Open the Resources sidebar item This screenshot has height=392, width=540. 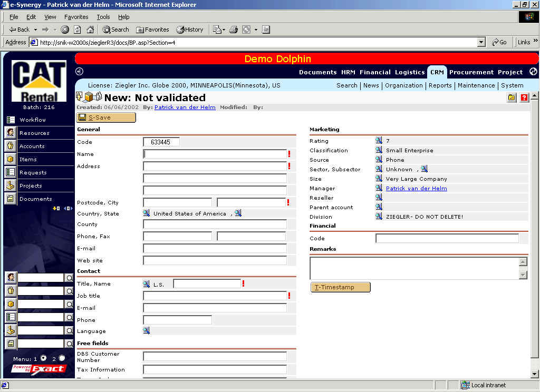pyautogui.click(x=34, y=133)
